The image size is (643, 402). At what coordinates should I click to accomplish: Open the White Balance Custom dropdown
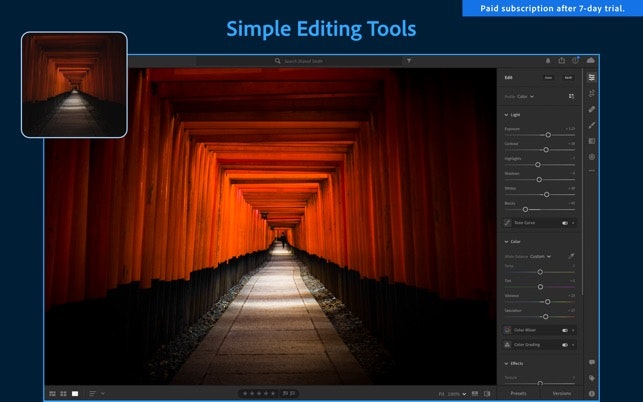(x=540, y=257)
